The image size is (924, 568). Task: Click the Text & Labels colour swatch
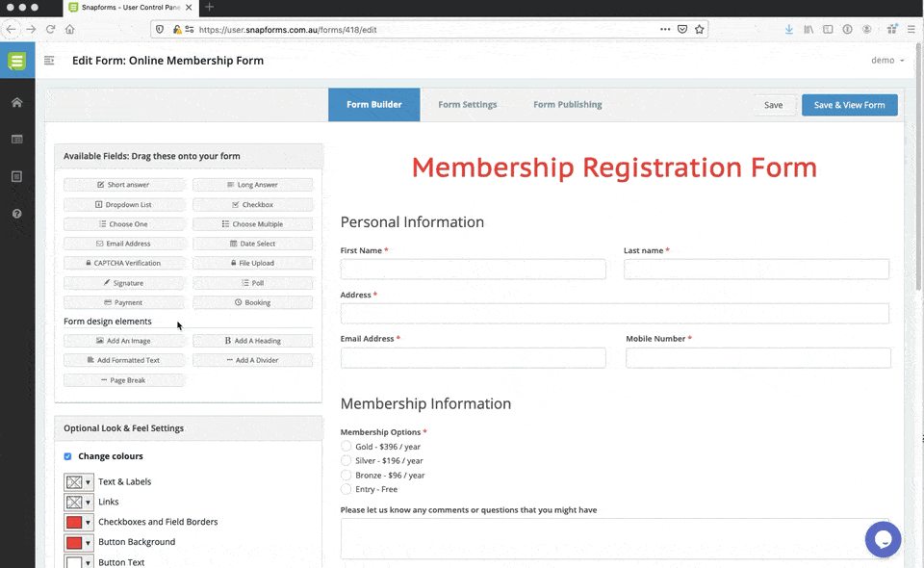tap(74, 482)
